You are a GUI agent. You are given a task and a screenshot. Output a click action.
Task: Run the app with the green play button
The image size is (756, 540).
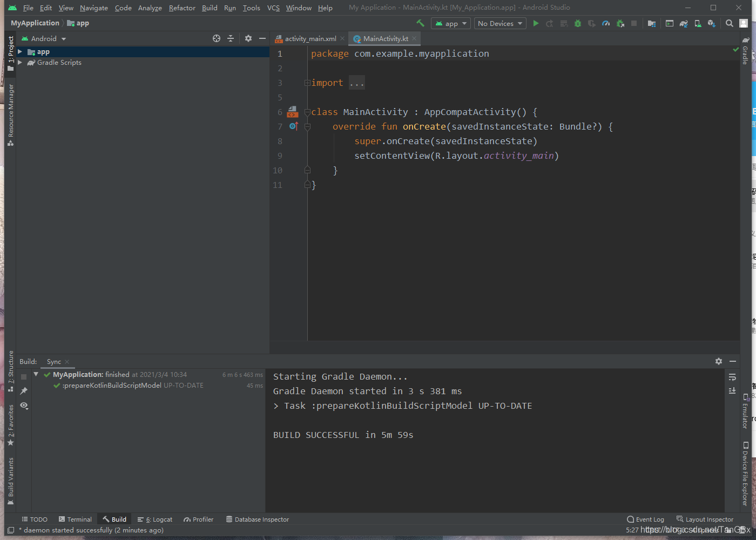click(536, 23)
